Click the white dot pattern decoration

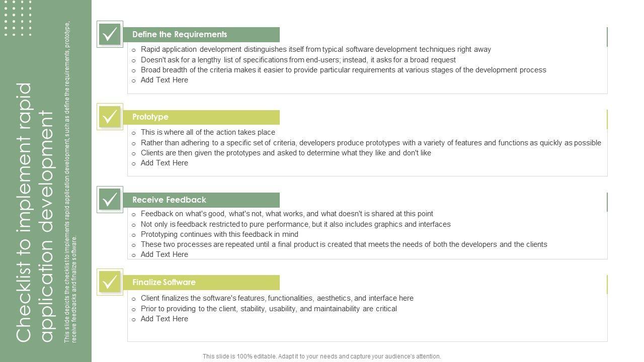pos(18,18)
